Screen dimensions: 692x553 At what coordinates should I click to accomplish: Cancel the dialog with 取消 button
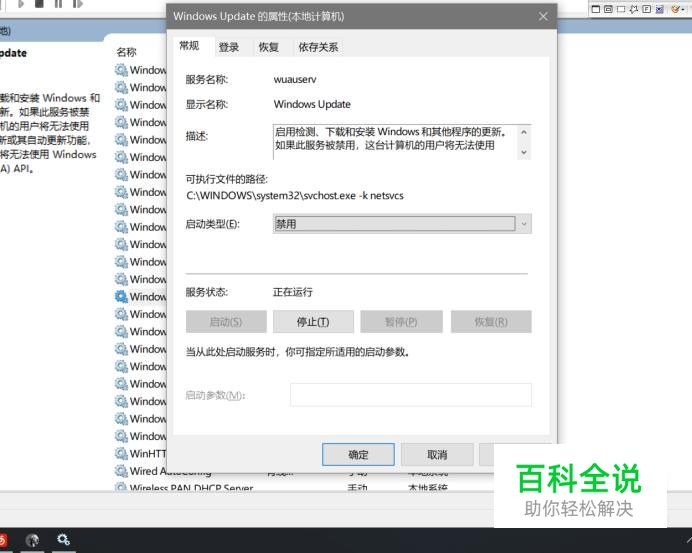tap(437, 455)
